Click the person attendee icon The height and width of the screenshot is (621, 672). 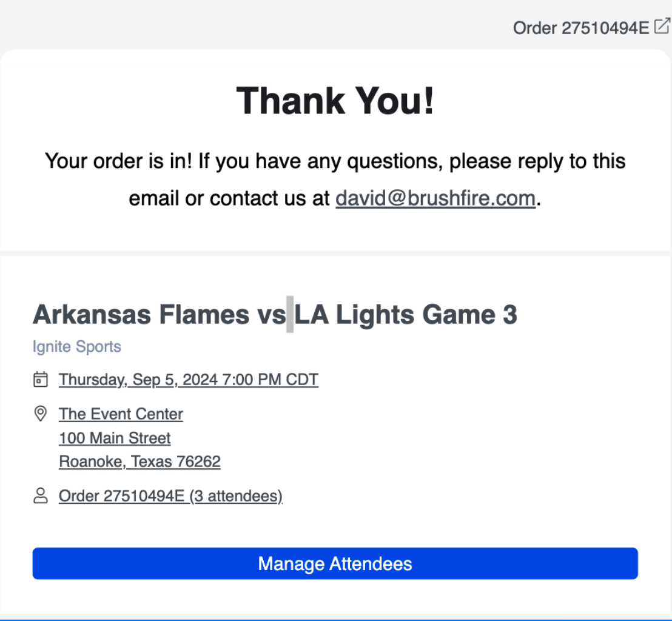tap(40, 495)
